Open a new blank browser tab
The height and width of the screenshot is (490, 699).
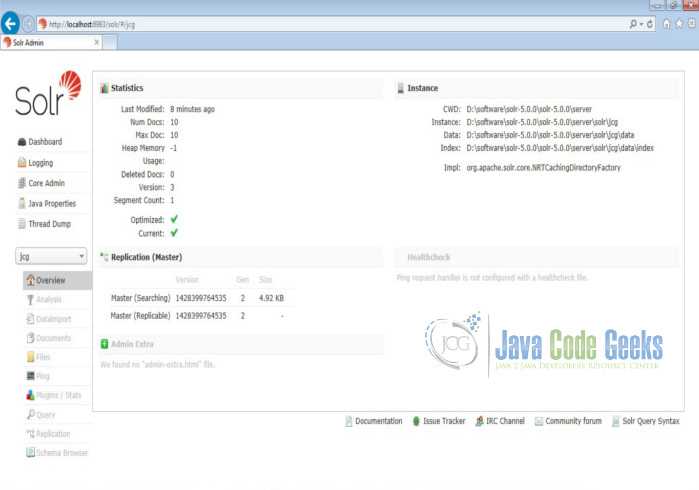tap(110, 43)
